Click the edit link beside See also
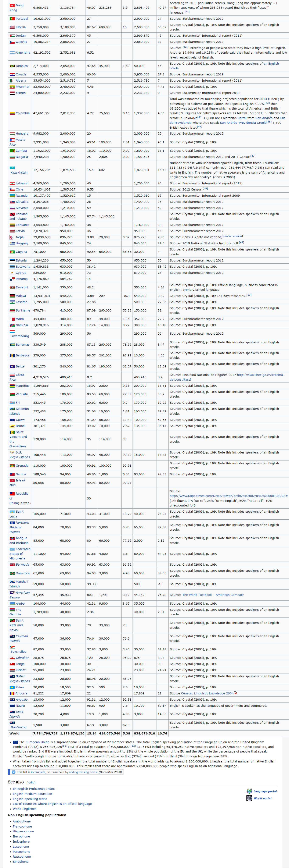The image size is (289, 868). (31, 782)
